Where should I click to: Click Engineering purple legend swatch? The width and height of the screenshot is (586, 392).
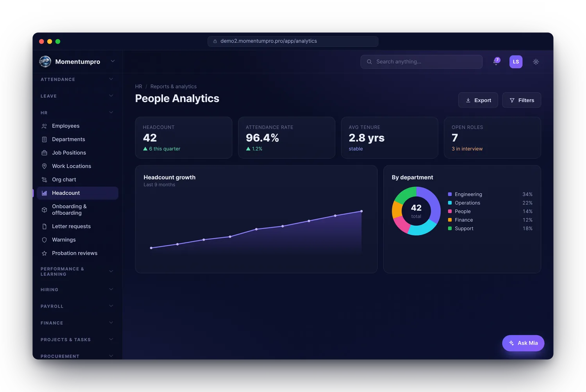click(x=450, y=194)
